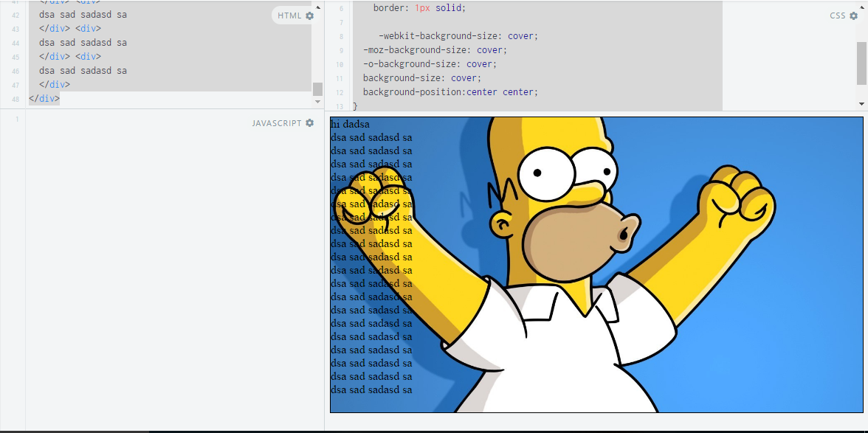
Task: Click line number 7 in CSS gutter
Action: [341, 23]
